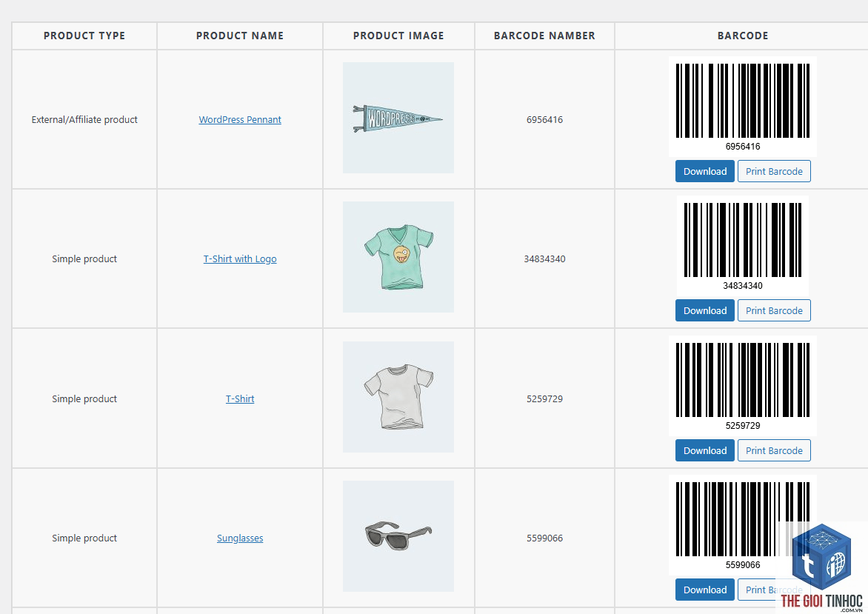Image resolution: width=868 pixels, height=614 pixels.
Task: Open the T-Shirt with Logo link
Action: [240, 258]
